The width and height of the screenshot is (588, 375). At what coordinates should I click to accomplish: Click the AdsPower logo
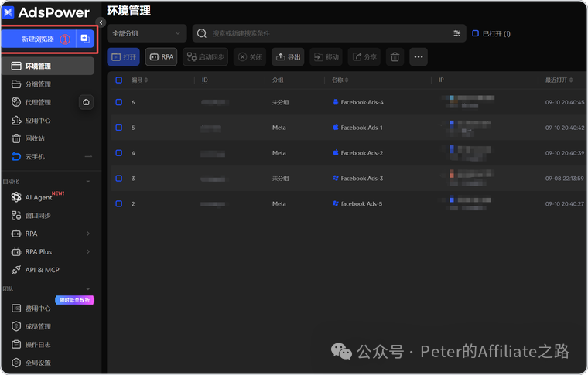coord(46,12)
